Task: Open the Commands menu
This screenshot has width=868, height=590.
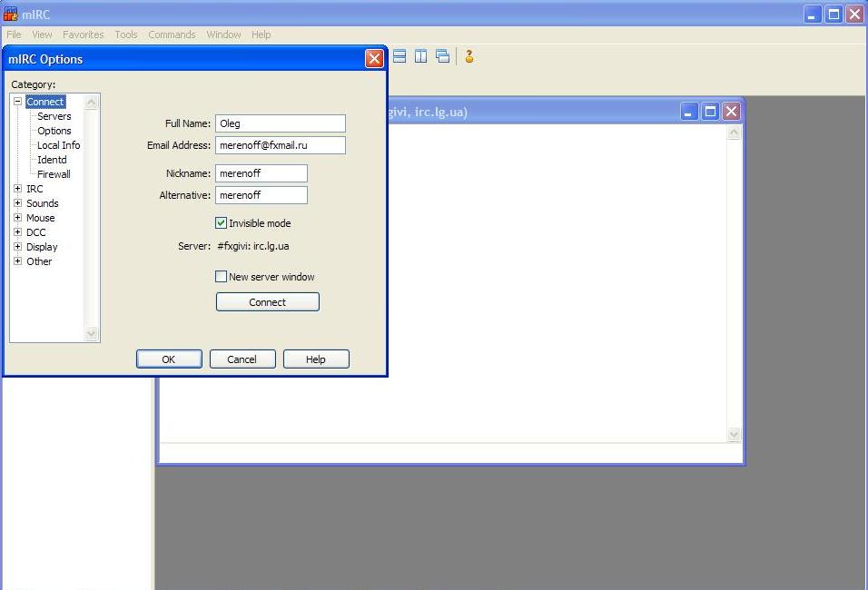Action: pos(172,34)
